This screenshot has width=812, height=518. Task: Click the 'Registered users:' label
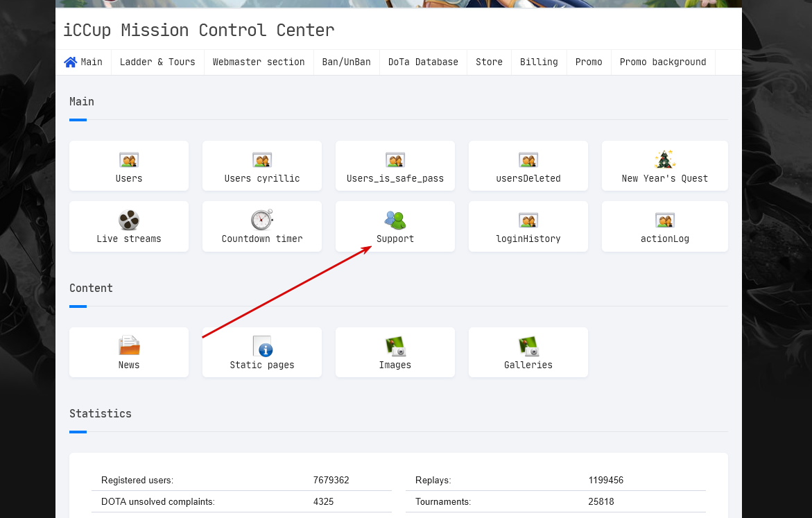click(x=137, y=480)
